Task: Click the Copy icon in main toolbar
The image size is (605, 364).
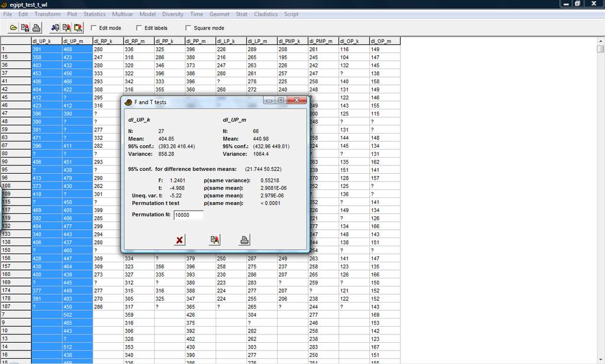Action: tap(66, 28)
